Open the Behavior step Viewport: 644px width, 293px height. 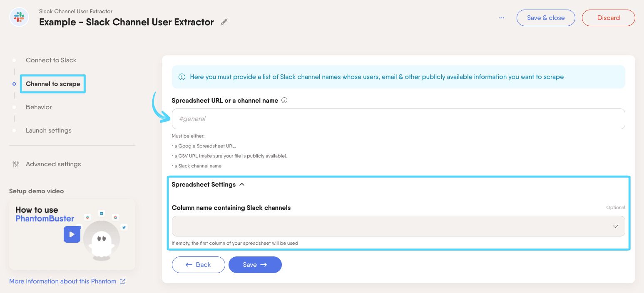pos(39,107)
